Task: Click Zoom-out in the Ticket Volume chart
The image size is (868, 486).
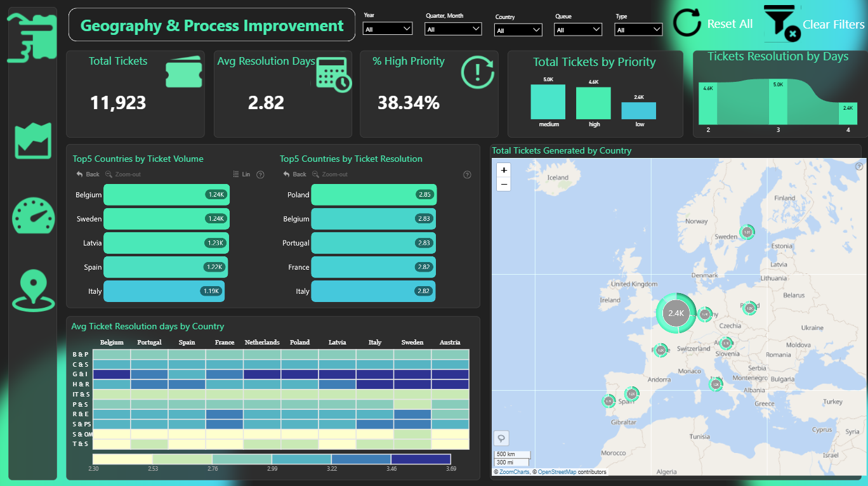Action: click(123, 174)
